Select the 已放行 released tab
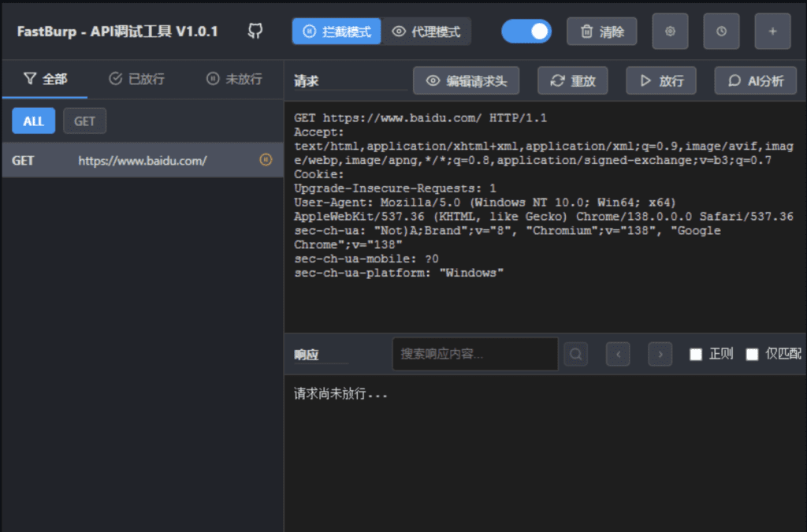807x532 pixels. [x=137, y=79]
